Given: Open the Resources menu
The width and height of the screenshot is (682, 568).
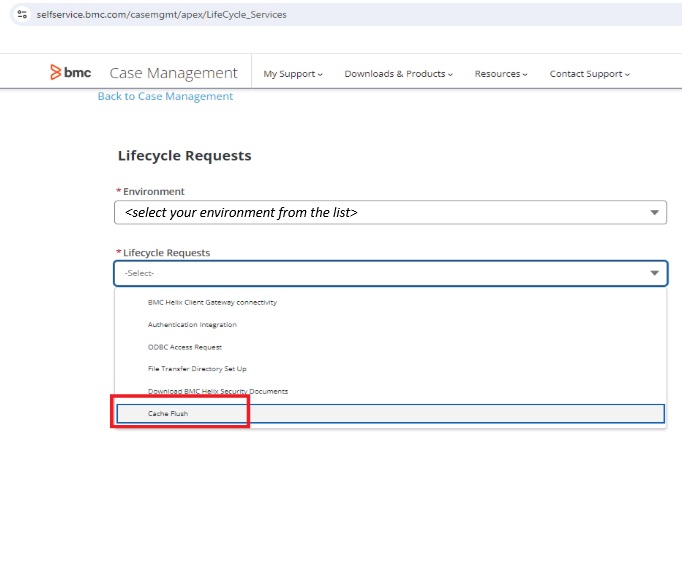Looking at the screenshot, I should click(x=526, y=74).
